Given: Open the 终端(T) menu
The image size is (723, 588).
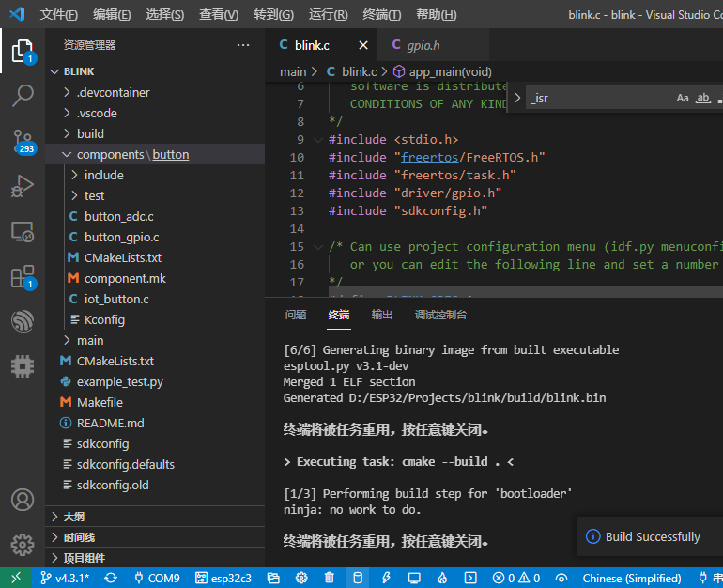Looking at the screenshot, I should coord(382,15).
